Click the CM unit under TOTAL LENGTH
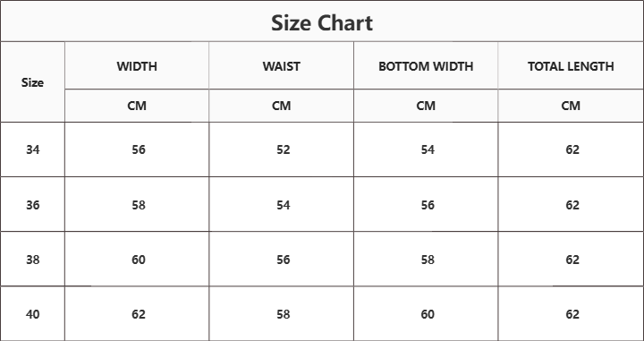The height and width of the screenshot is (341, 644). coord(571,106)
